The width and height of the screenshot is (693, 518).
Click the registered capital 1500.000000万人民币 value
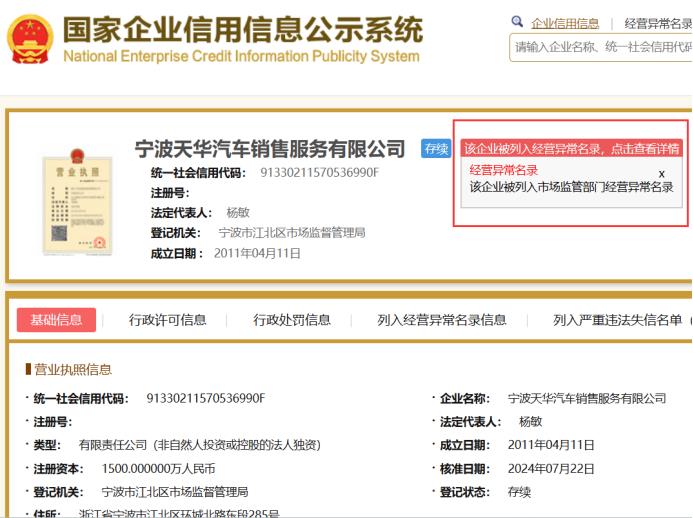(158, 468)
